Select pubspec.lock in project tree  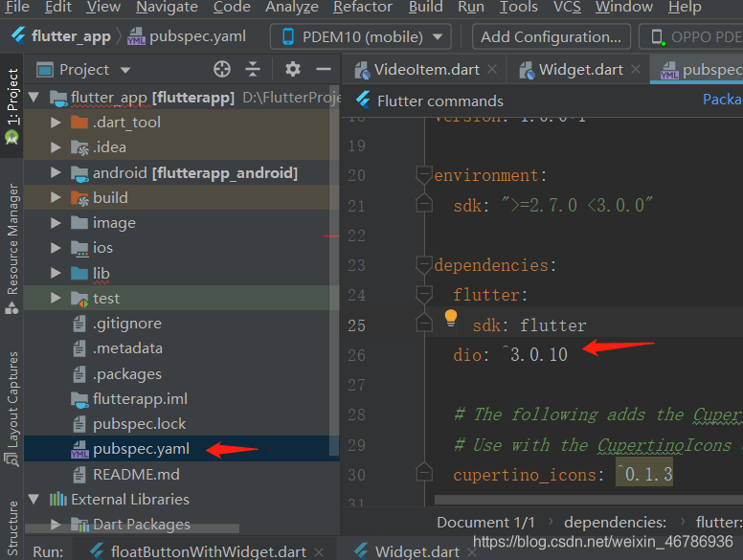(x=140, y=424)
